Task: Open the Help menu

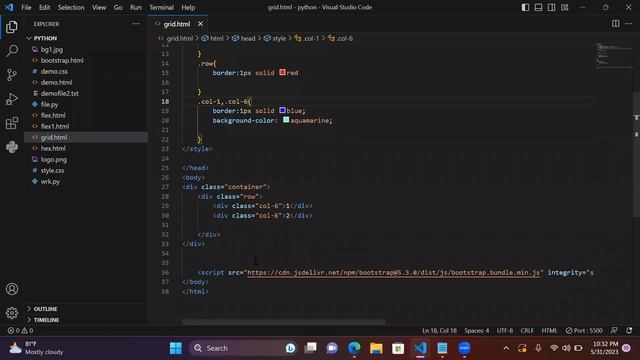Action: pos(188,7)
